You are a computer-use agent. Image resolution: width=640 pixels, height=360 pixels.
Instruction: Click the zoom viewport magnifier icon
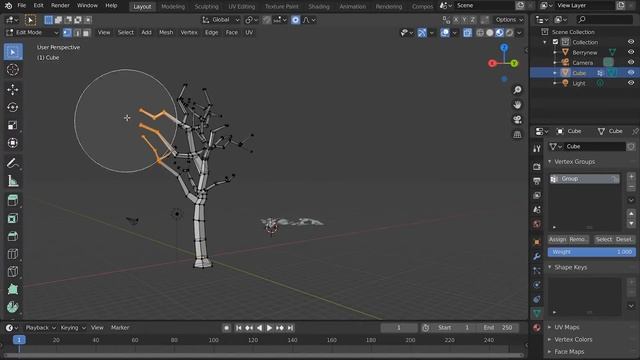(x=517, y=90)
